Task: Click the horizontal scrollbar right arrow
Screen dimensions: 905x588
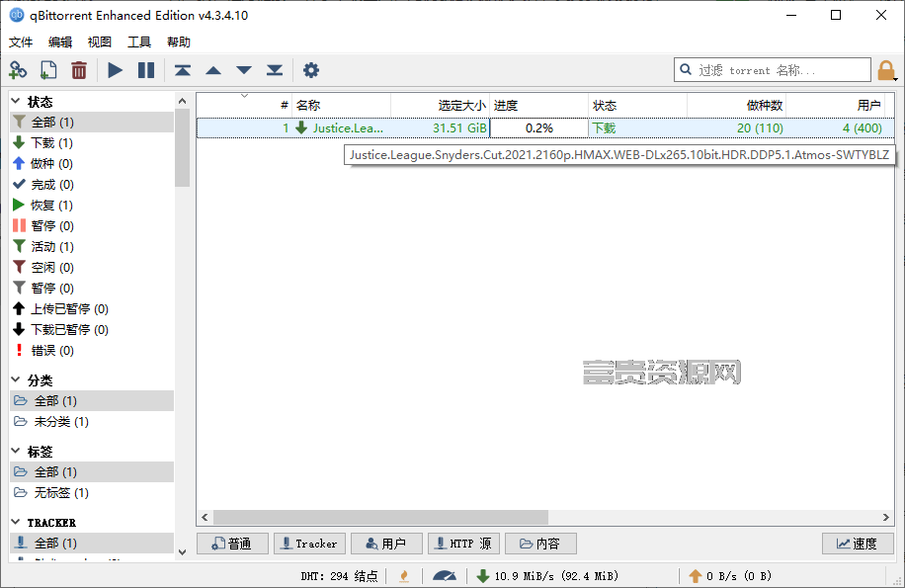Action: click(x=886, y=517)
